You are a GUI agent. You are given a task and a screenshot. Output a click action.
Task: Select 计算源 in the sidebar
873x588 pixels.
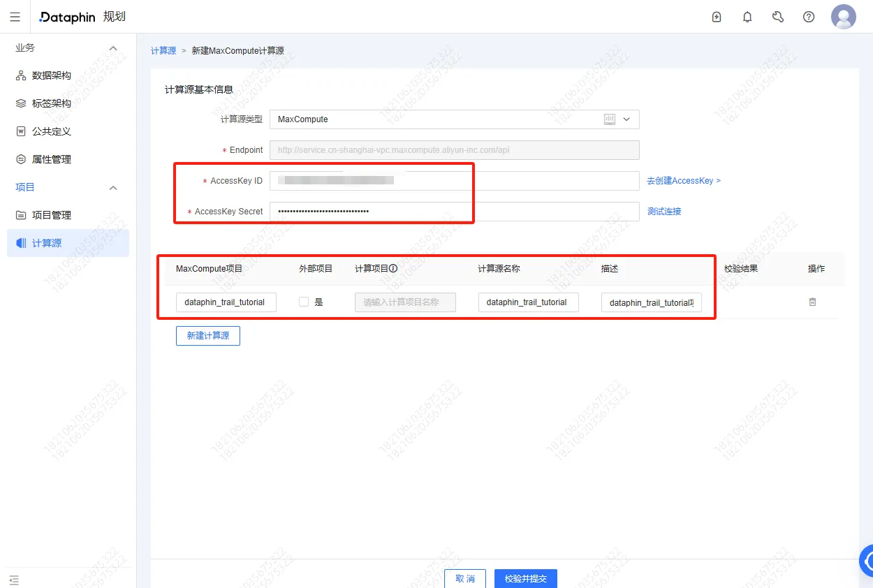[68, 243]
